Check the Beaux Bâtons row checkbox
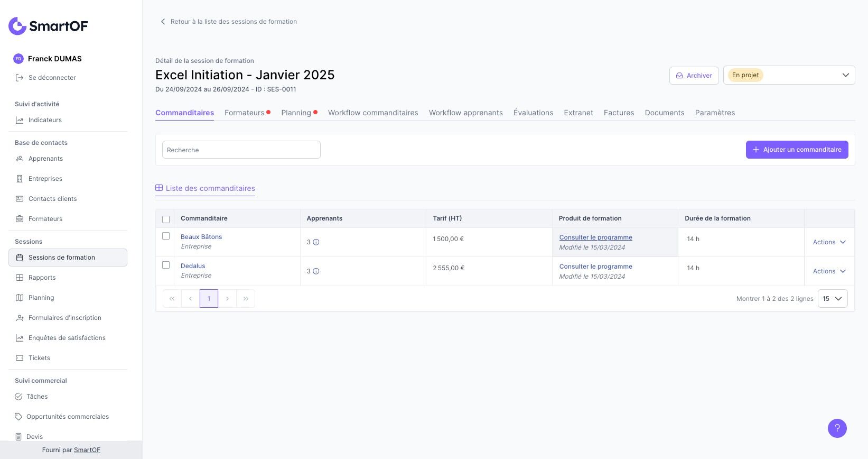The width and height of the screenshot is (868, 459). (x=166, y=236)
